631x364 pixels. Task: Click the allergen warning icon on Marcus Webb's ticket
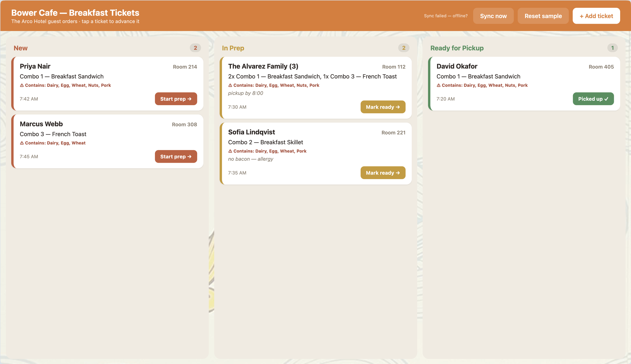[22, 143]
